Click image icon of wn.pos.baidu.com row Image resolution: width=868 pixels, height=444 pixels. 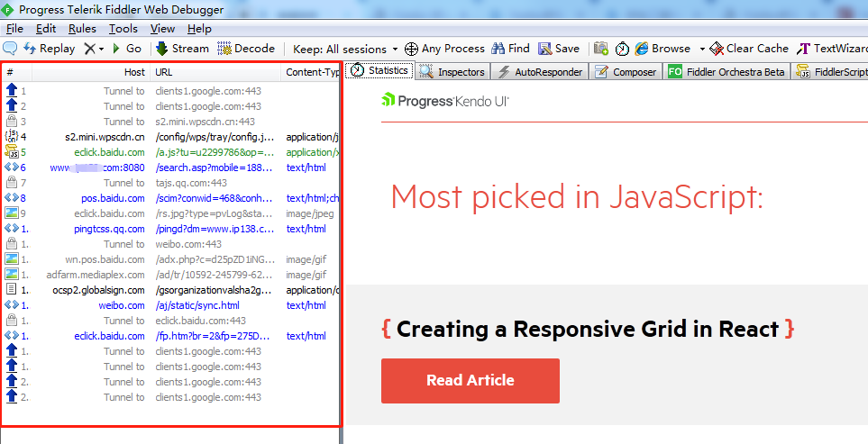pyautogui.click(x=11, y=258)
